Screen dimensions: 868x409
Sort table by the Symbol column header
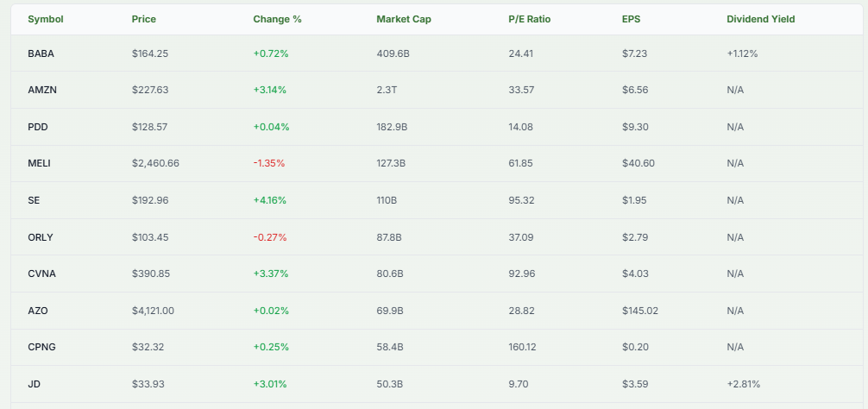[46, 19]
